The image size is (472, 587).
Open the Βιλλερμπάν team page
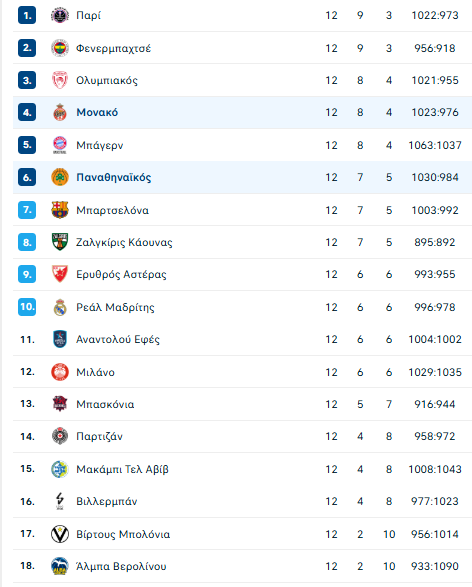pyautogui.click(x=107, y=502)
